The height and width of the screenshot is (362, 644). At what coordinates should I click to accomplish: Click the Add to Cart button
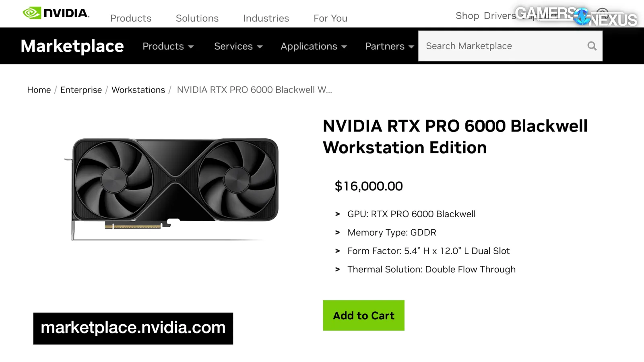point(363,315)
